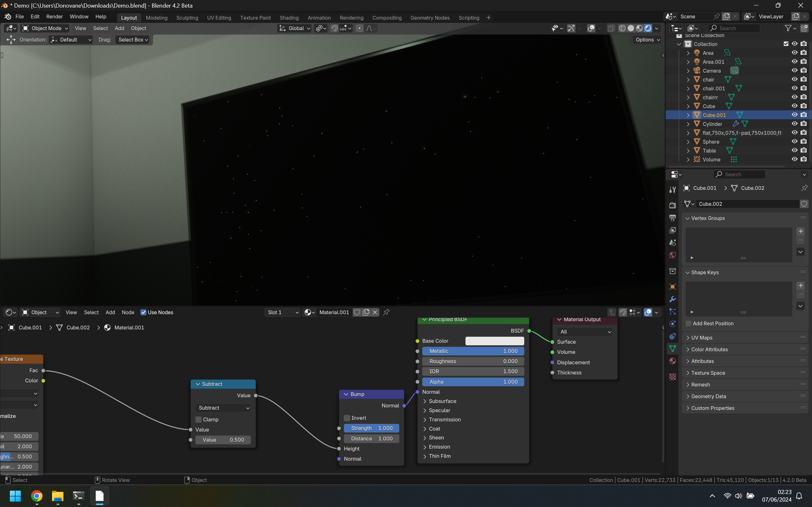Viewport: 812px width, 507px height.
Task: Click the outliner Search field
Action: pos(734,28)
